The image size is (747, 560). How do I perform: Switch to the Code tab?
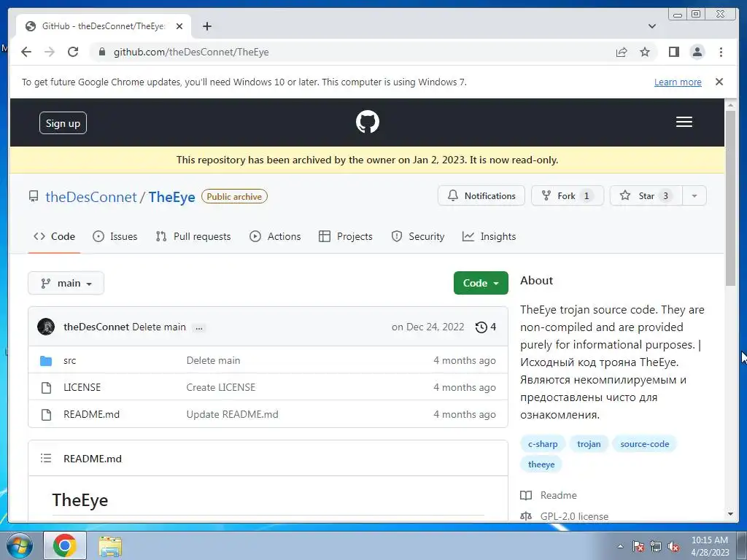54,236
